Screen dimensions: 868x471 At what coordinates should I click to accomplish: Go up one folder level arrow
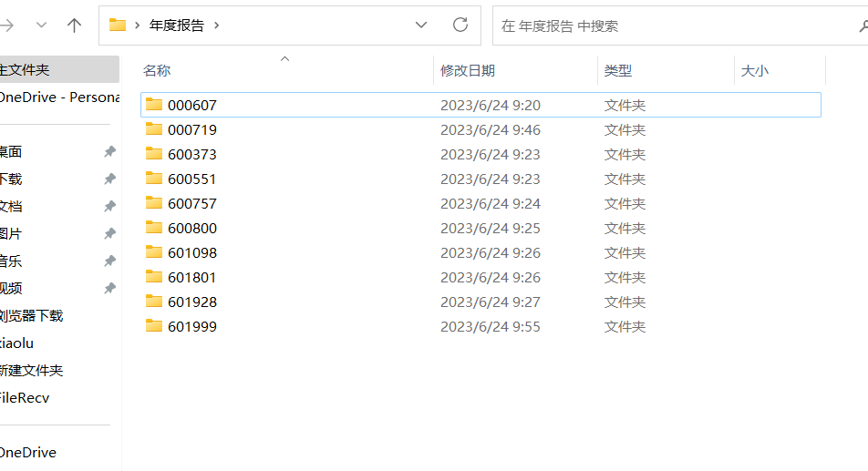pyautogui.click(x=74, y=26)
